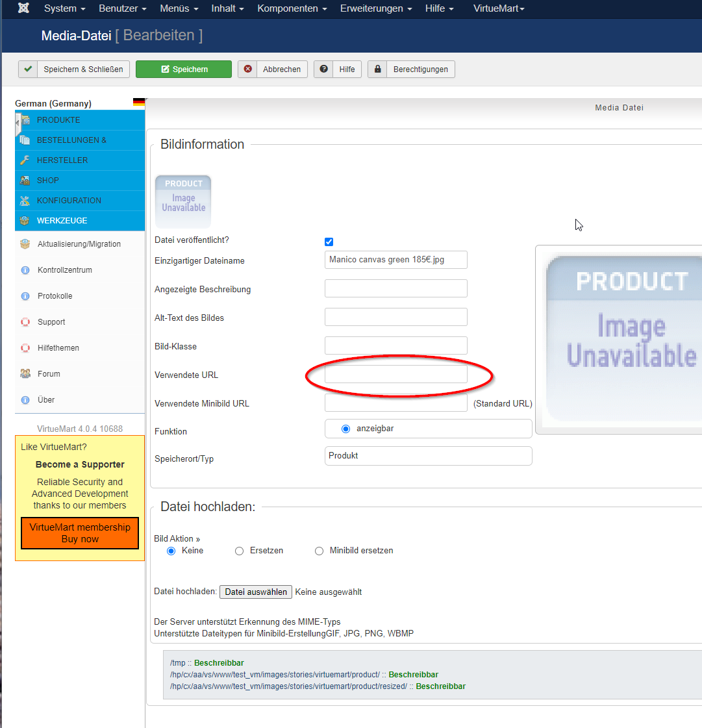Uncheck the Datei veröffentlicht checkbox
This screenshot has width=702, height=728.
coord(329,242)
